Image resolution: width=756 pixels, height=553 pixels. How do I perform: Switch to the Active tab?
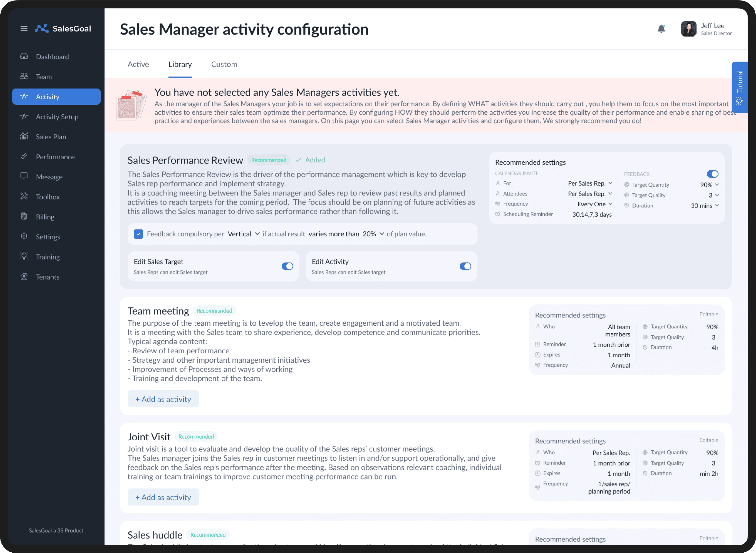[138, 64]
